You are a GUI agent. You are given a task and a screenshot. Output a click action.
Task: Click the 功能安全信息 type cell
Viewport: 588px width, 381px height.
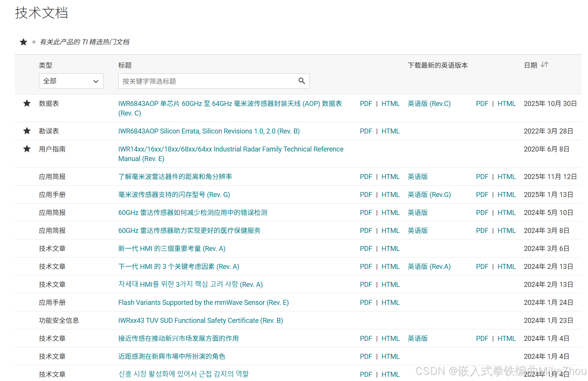(59, 321)
